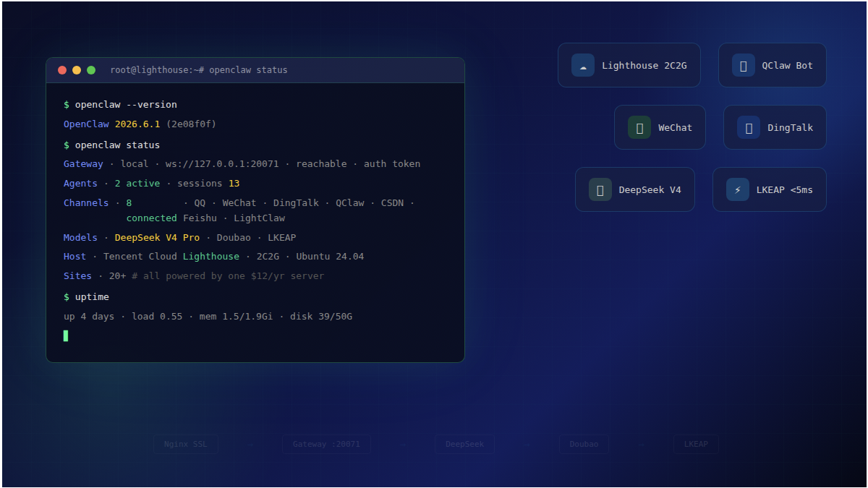The height and width of the screenshot is (488, 868).
Task: Click the address ws://127.0.0.1:20071
Action: (x=222, y=164)
